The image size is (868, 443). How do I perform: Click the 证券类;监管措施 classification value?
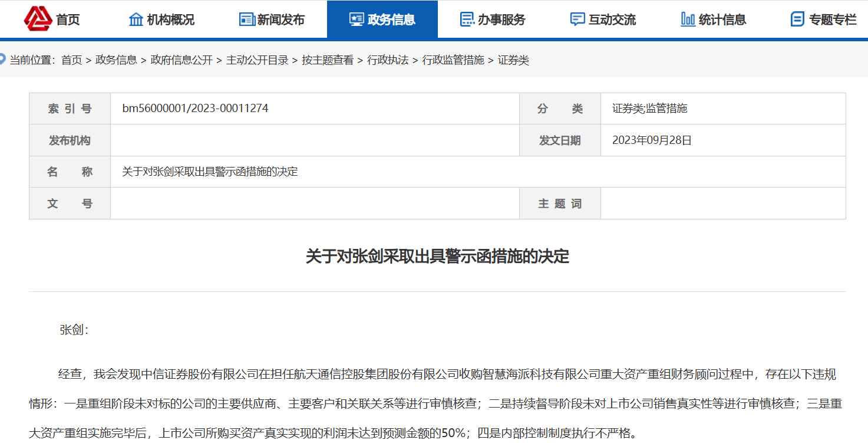click(649, 109)
